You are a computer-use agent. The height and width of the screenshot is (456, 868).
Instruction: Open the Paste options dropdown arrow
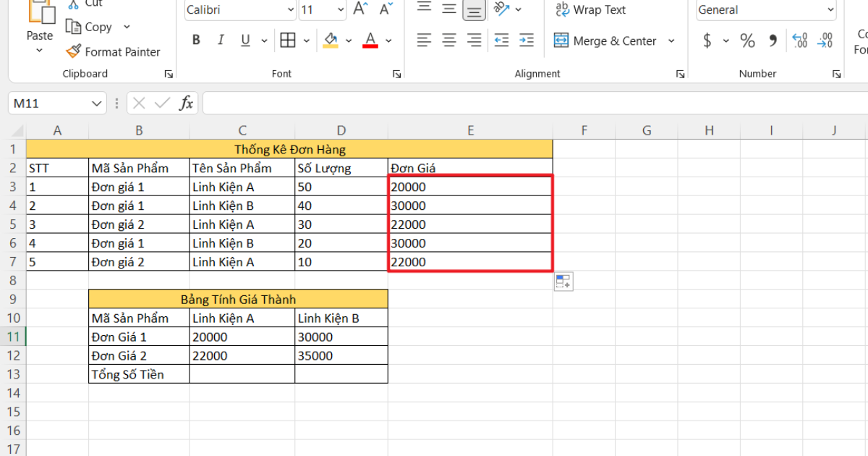(39, 51)
